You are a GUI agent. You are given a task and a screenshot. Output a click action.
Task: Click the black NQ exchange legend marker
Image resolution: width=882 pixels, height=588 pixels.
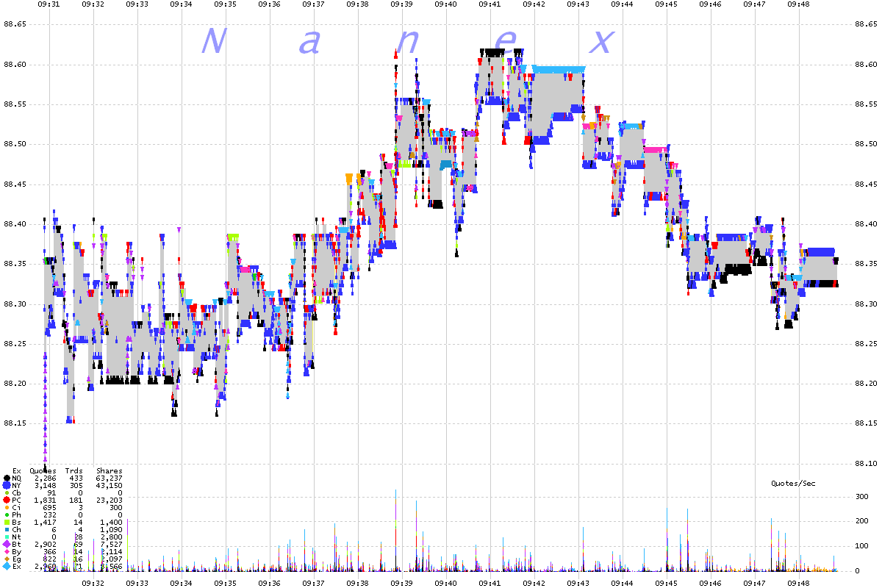[7, 478]
